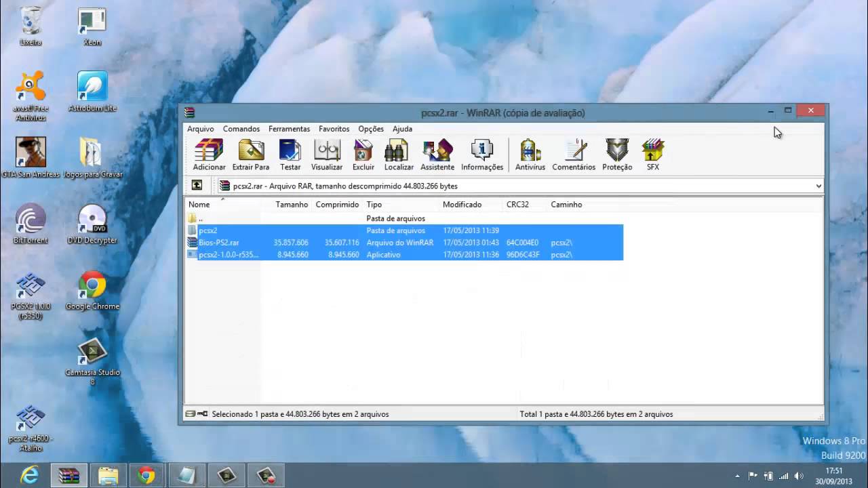
Task: Click the Excluir toolbar icon
Action: point(363,155)
